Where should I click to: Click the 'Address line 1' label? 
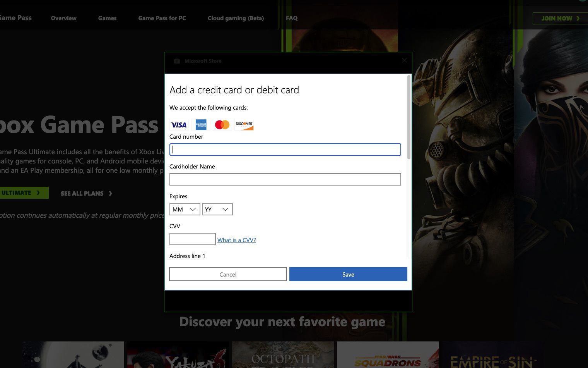[188, 256]
